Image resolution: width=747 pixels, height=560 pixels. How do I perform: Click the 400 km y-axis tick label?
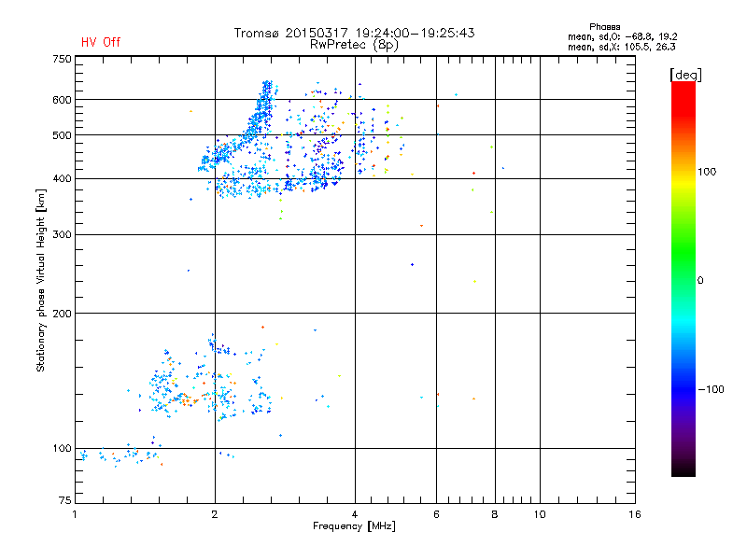click(62, 179)
